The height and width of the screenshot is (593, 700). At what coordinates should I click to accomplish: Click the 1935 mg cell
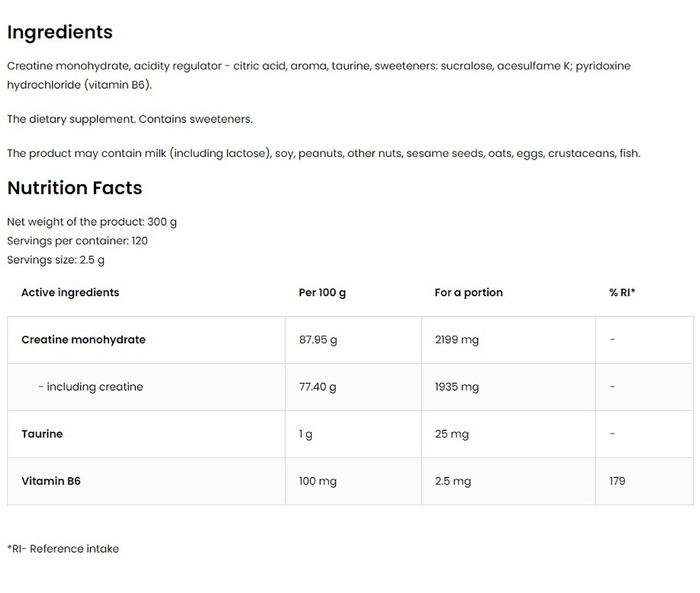coord(457,387)
